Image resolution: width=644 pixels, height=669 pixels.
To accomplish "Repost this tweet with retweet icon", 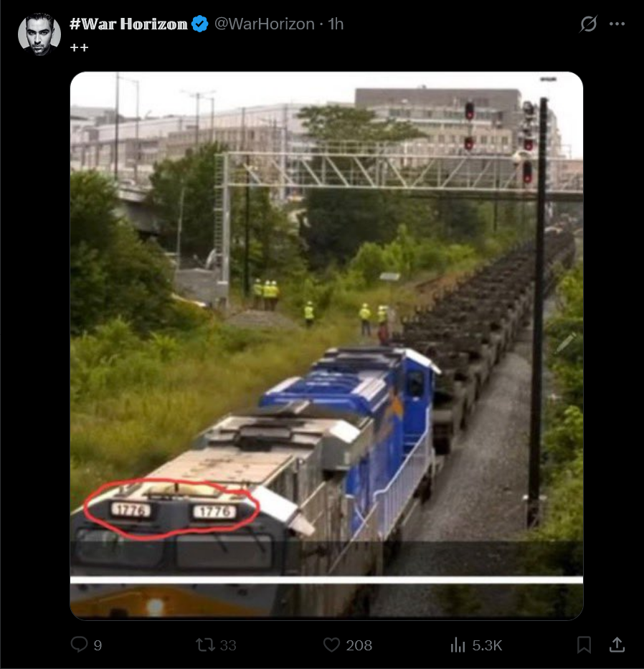I will 205,645.
